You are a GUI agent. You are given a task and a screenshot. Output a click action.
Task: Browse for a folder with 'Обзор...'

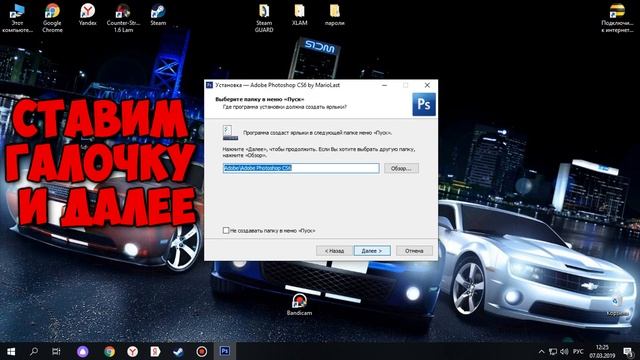coord(401,168)
